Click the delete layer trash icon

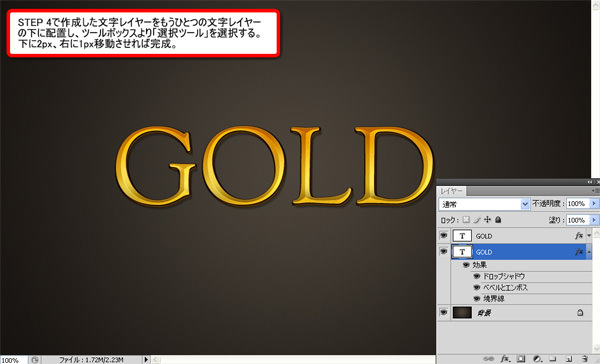tap(584, 359)
